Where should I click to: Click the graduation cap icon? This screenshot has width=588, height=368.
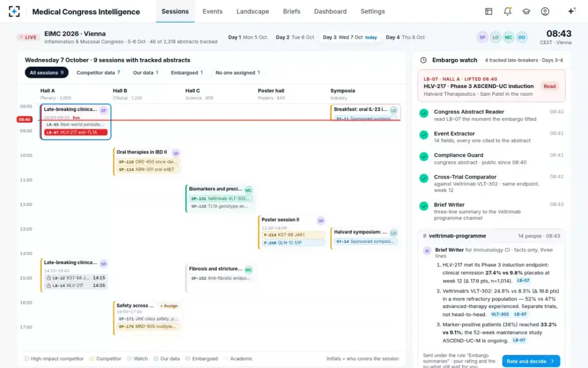click(526, 11)
